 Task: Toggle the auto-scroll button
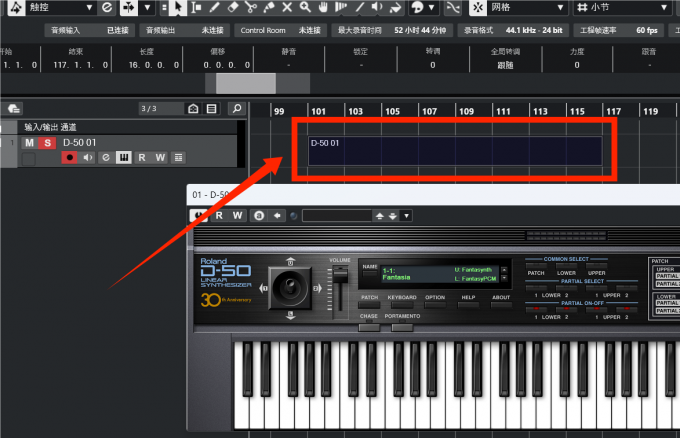[x=129, y=7]
